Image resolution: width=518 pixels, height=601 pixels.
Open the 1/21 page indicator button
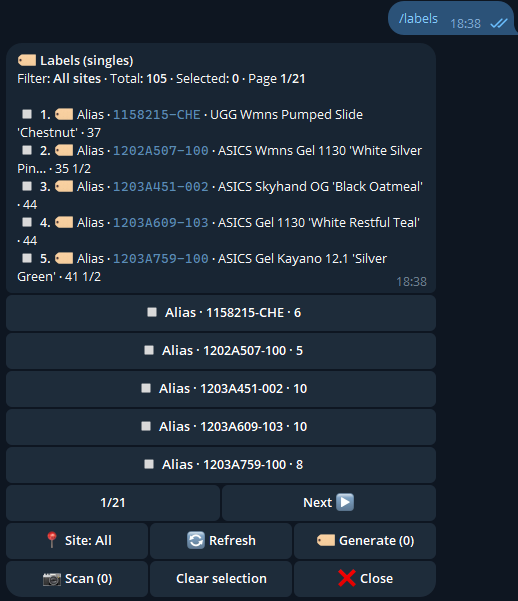tap(113, 503)
